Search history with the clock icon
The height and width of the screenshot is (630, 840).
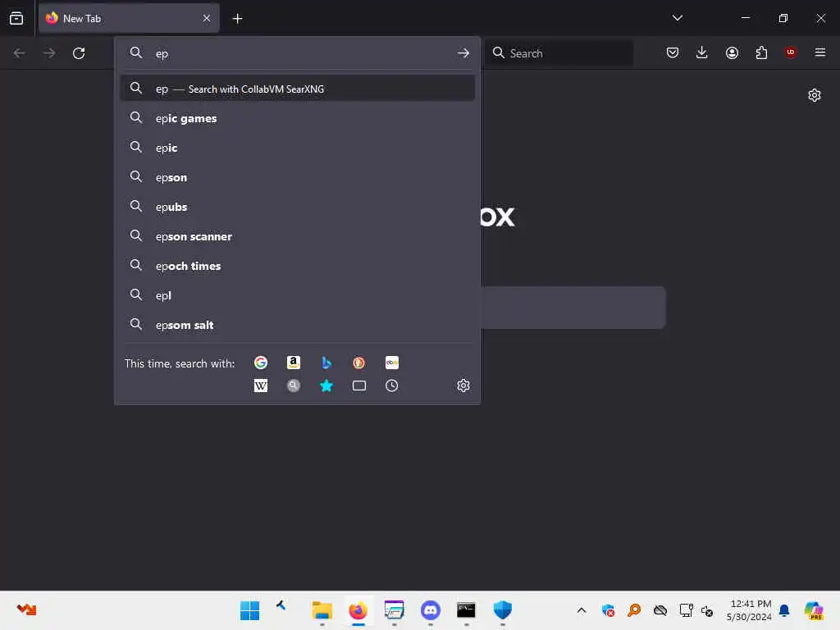click(x=391, y=386)
